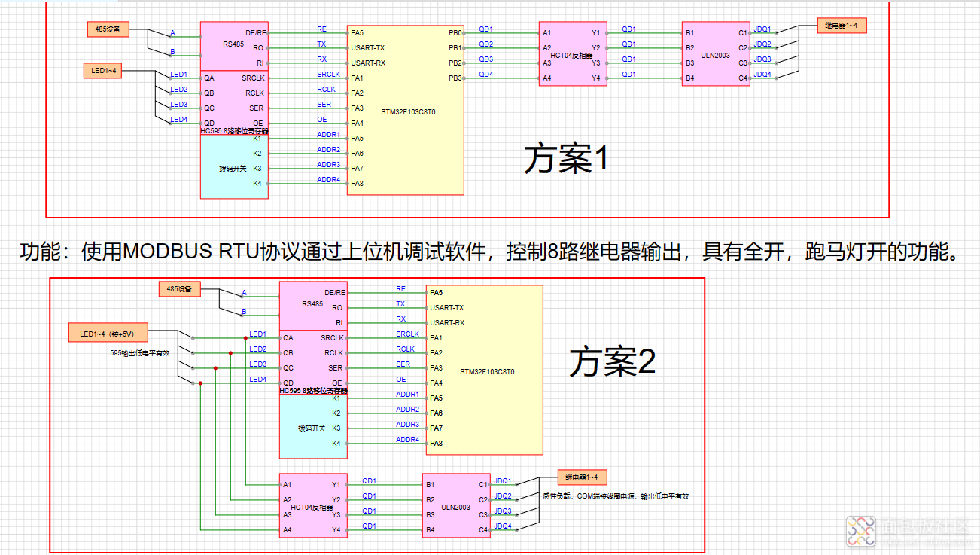The width and height of the screenshot is (980, 555).
Task: Click the LED3 net label in 方案2
Action: 257,364
